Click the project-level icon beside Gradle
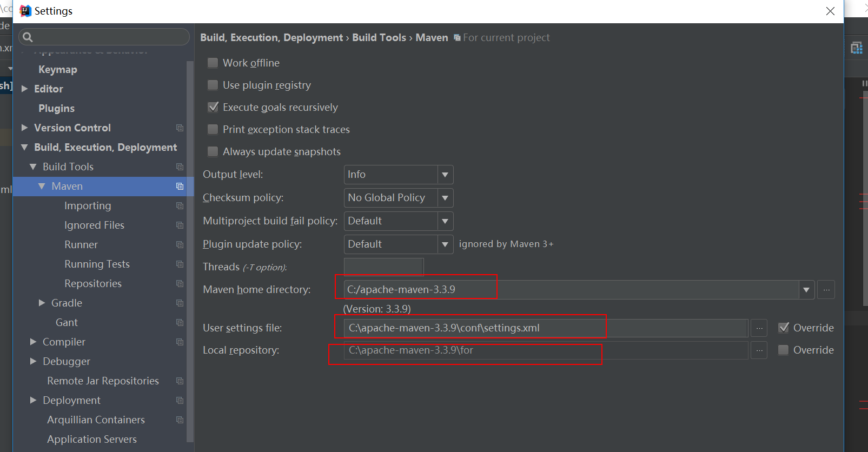The height and width of the screenshot is (452, 868). [x=180, y=303]
